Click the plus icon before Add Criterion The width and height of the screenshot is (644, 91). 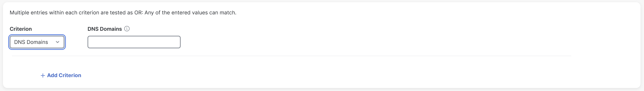(x=43, y=76)
